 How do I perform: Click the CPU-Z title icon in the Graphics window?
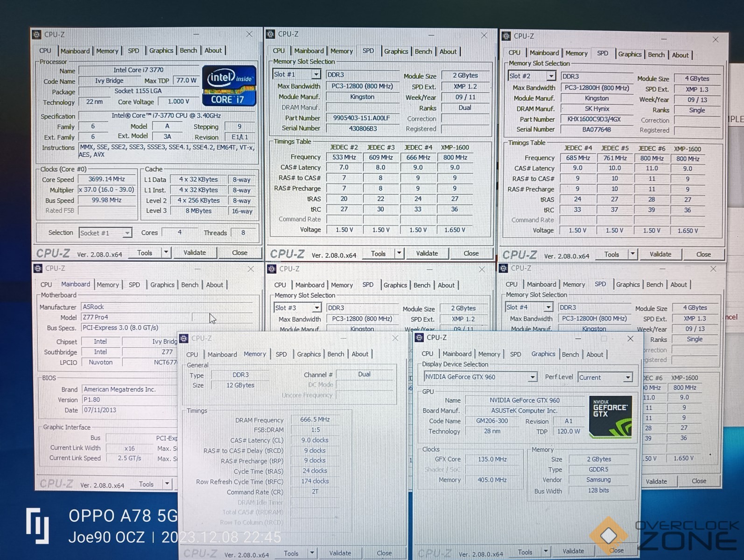point(419,337)
